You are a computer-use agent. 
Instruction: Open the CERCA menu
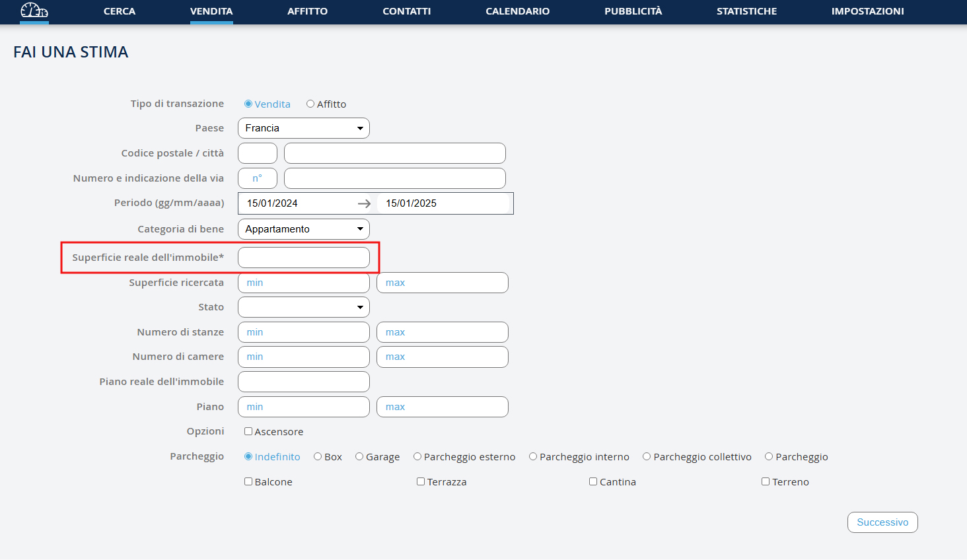[x=119, y=11]
